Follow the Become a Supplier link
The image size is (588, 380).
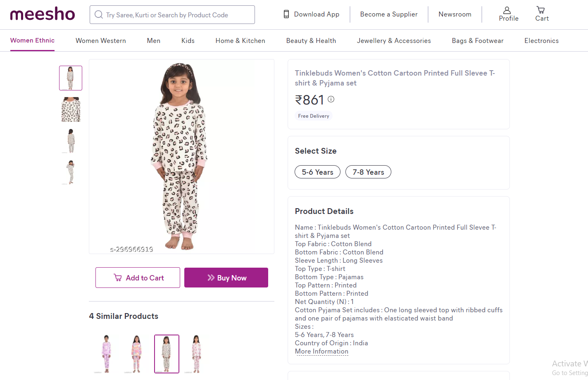tap(389, 14)
